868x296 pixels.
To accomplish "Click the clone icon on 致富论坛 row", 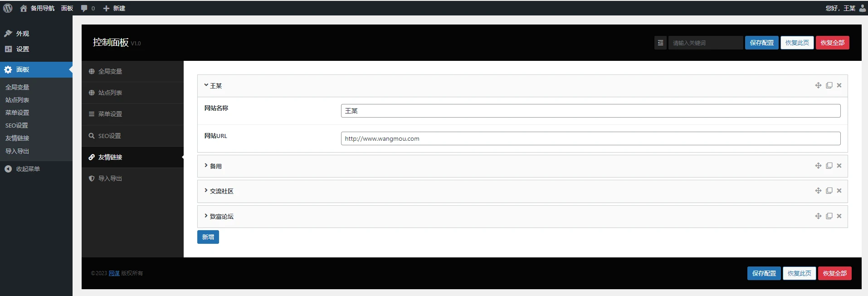I will coord(829,216).
